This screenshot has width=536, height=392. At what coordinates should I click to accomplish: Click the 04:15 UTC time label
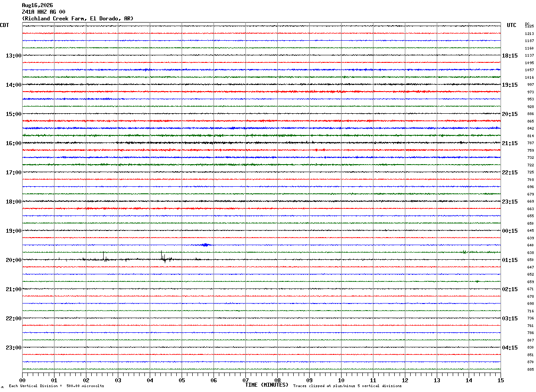point(509,348)
